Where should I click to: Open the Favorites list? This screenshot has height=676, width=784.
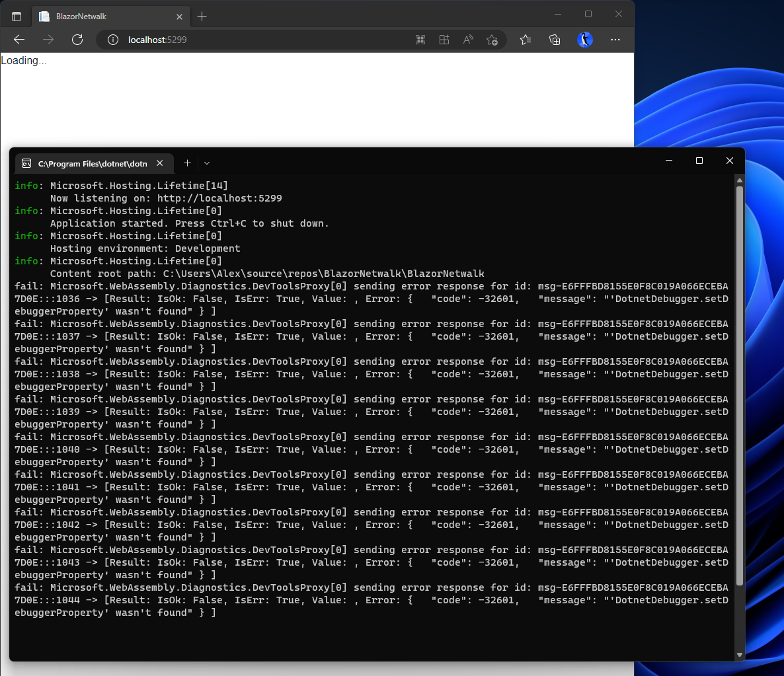point(526,40)
